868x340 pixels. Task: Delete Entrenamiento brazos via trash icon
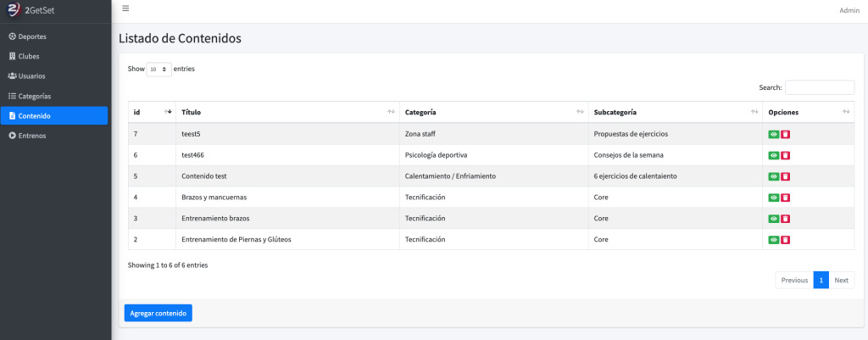[x=785, y=219]
